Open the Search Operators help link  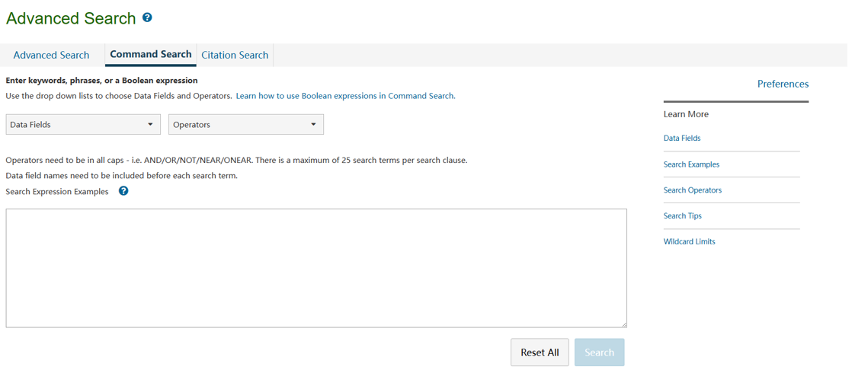(692, 190)
